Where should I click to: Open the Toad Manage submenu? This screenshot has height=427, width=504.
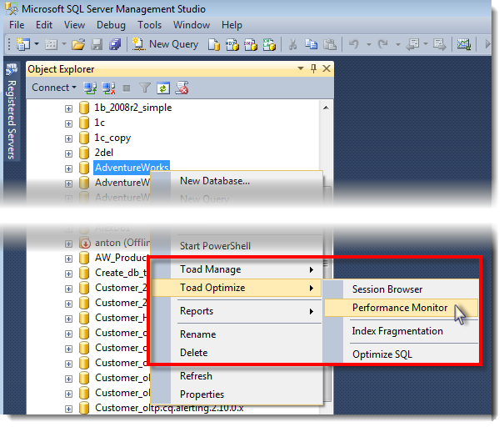tap(237, 269)
